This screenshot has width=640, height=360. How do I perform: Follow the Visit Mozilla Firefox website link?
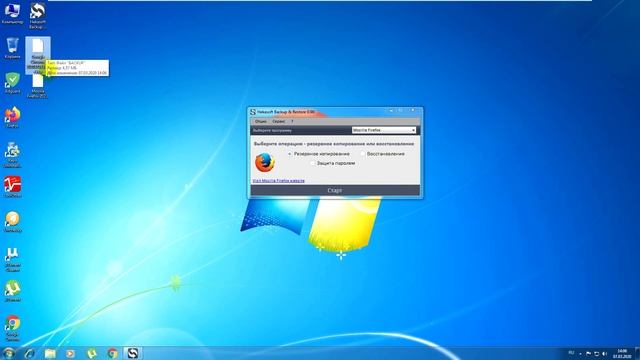pyautogui.click(x=279, y=180)
